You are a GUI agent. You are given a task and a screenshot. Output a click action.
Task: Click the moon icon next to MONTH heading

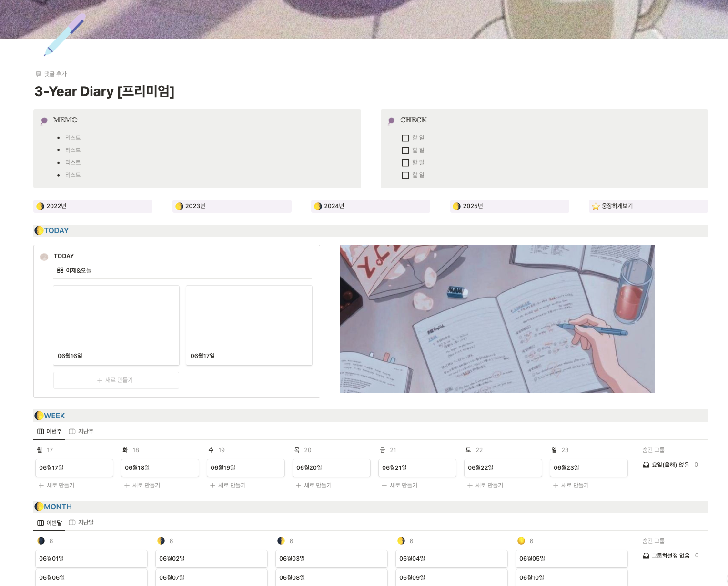(x=39, y=507)
